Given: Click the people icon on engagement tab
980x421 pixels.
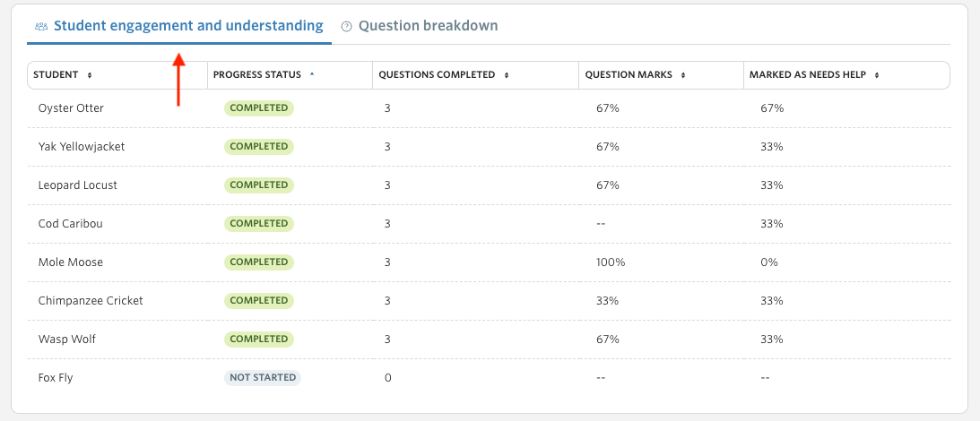Looking at the screenshot, I should point(41,26).
